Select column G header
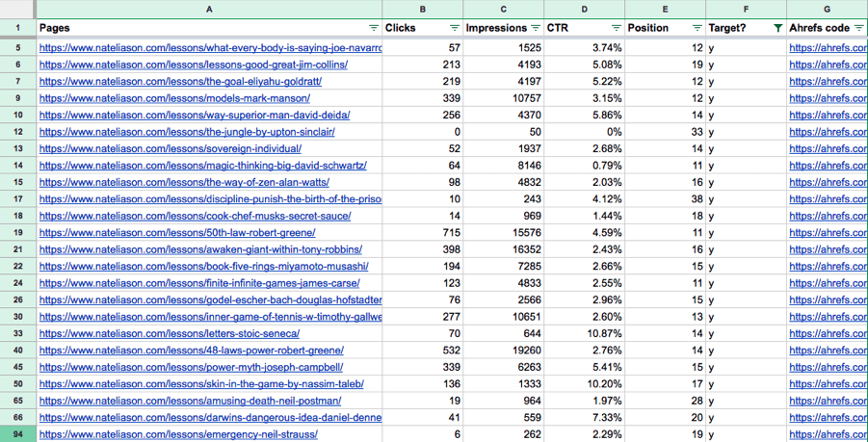Screen dimensions: 868x442 point(827,9)
